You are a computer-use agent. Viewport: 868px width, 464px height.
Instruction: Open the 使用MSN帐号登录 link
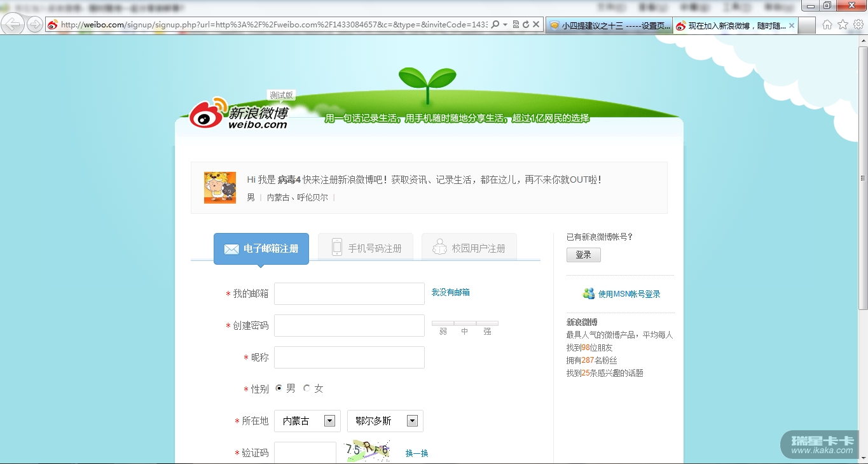(630, 294)
